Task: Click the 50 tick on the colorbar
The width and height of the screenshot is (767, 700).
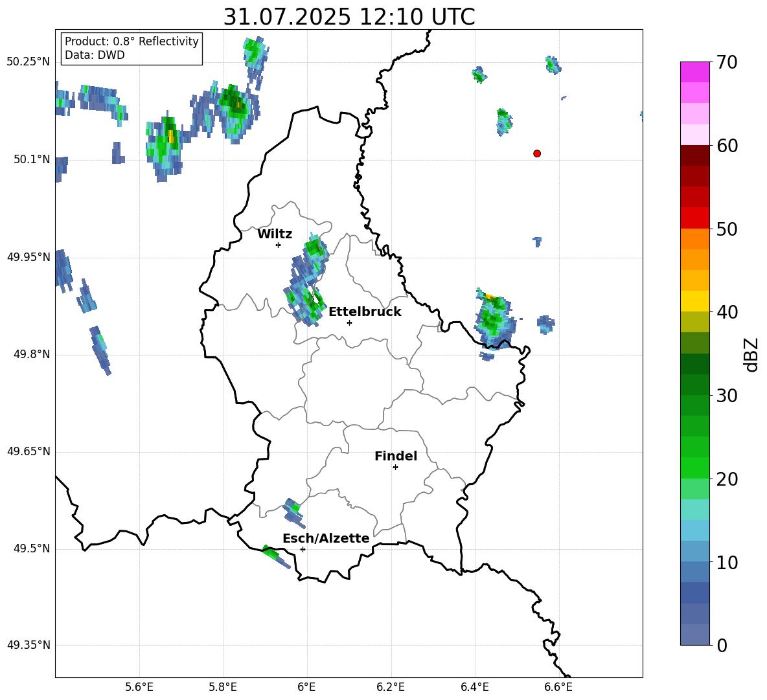Action: click(x=726, y=229)
